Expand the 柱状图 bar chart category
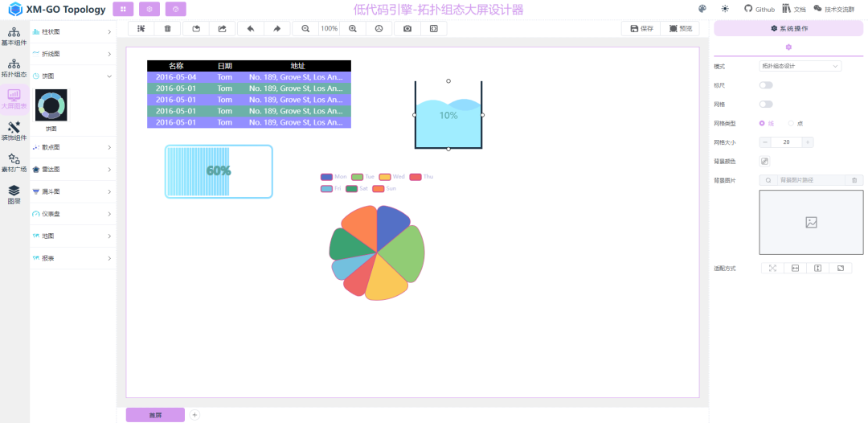The height and width of the screenshot is (423, 868). 72,32
